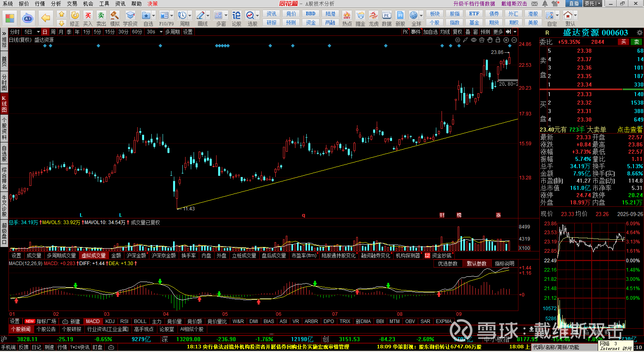This screenshot has height=352, width=644.
Task: Expand the 全球 global markets dropdown arrow
Action: (x=421, y=16)
